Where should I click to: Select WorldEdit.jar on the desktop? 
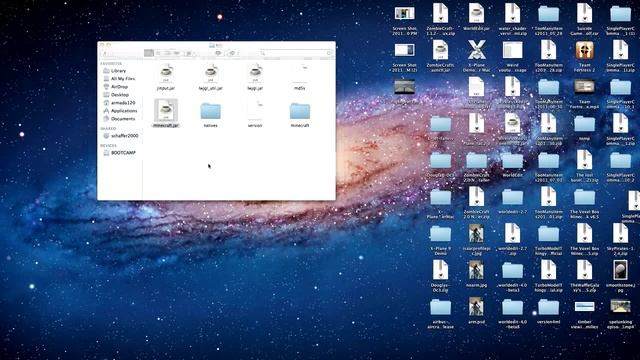(476, 18)
